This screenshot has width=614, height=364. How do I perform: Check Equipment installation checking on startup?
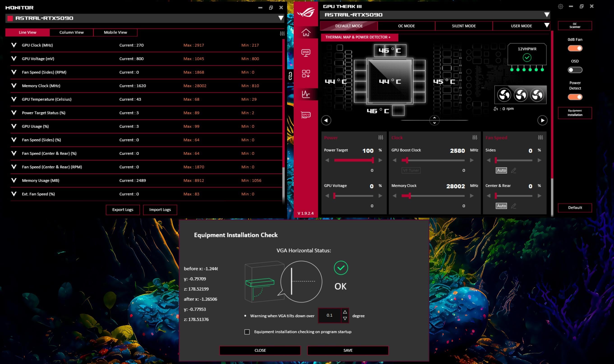click(247, 332)
